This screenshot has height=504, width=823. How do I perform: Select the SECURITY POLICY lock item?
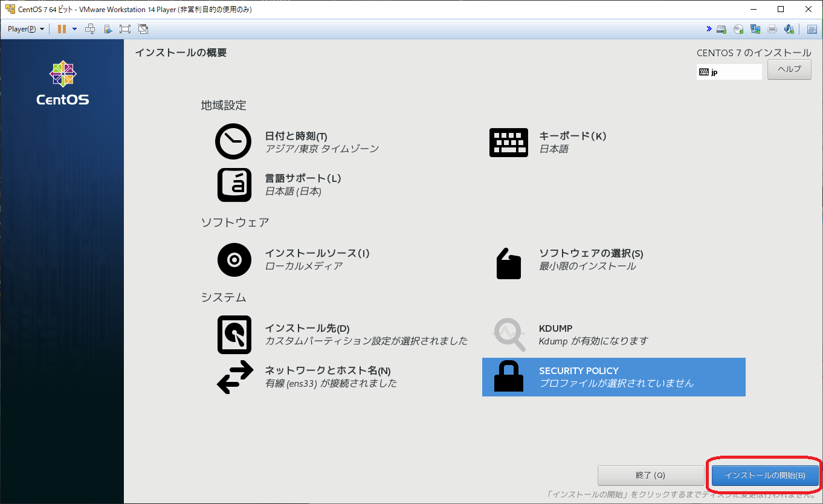pyautogui.click(x=613, y=377)
